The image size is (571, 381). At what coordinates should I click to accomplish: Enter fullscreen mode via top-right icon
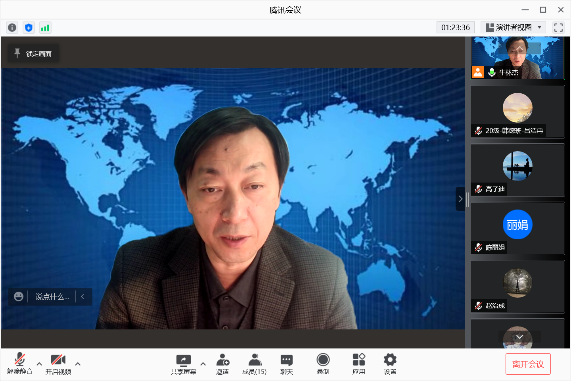point(558,27)
